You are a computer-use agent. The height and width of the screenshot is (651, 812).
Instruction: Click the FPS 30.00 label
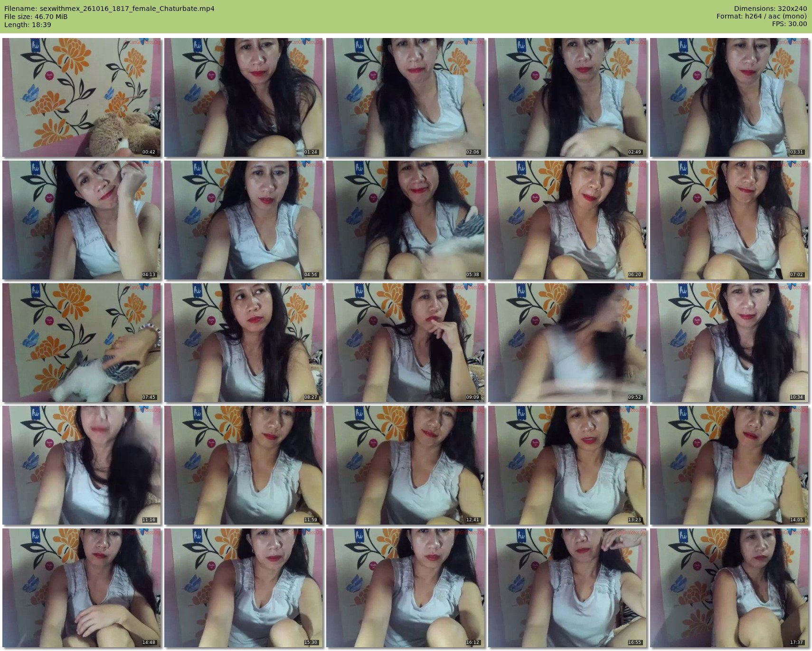coord(789,24)
